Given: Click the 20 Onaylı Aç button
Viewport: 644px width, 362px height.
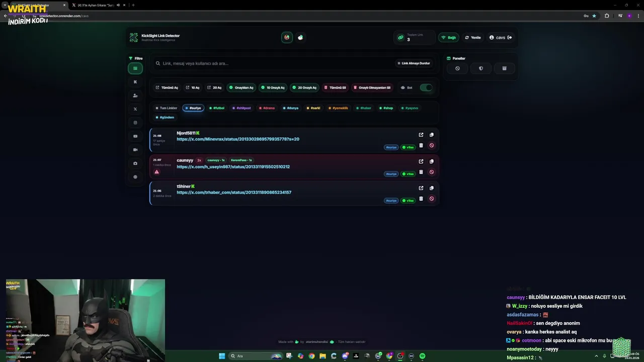Looking at the screenshot, I should pos(304,87).
